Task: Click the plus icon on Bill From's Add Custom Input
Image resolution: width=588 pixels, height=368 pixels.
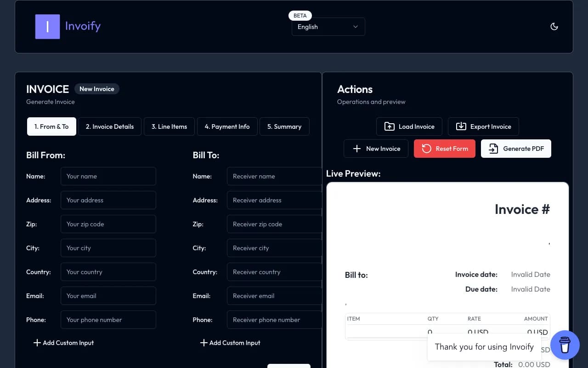Action: (37, 343)
